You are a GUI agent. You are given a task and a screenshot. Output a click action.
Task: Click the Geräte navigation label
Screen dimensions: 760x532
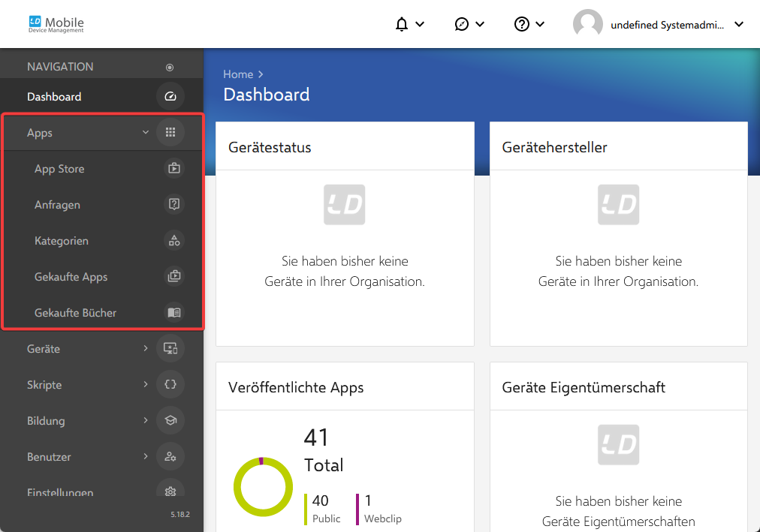(x=44, y=348)
